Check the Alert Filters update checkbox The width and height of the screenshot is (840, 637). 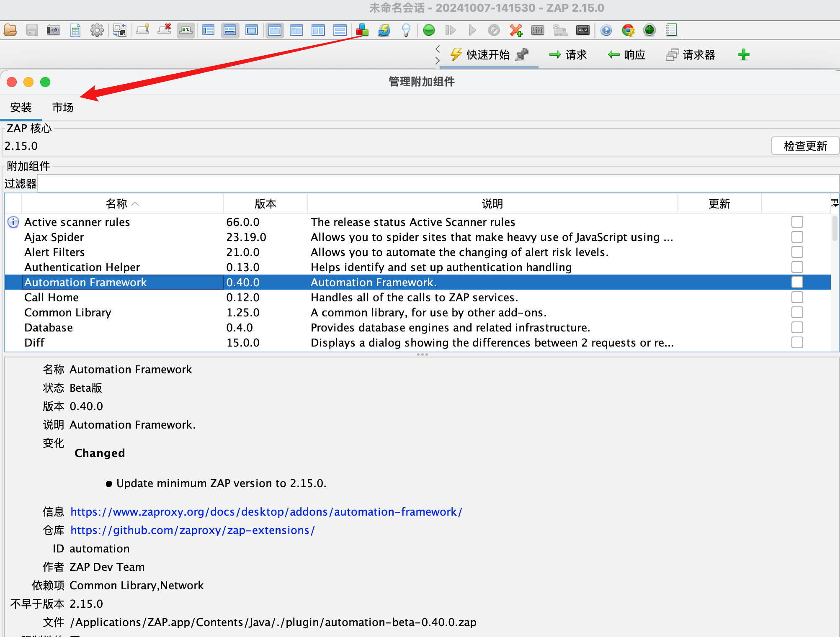(797, 252)
